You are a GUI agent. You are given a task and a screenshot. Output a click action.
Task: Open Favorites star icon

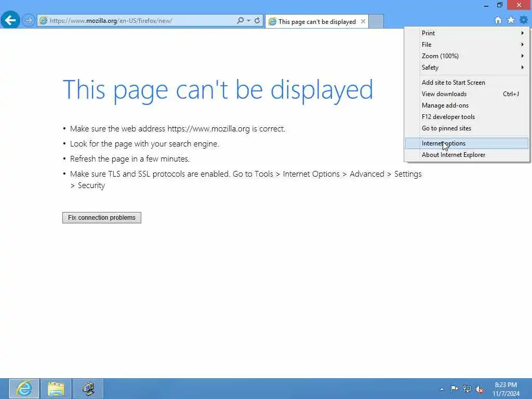point(511,20)
